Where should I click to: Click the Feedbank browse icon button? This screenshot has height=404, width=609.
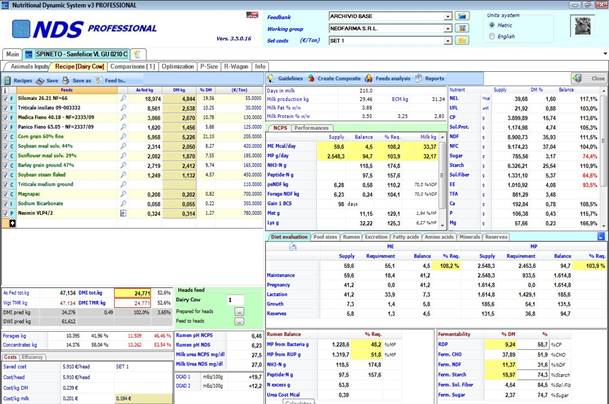click(462, 16)
